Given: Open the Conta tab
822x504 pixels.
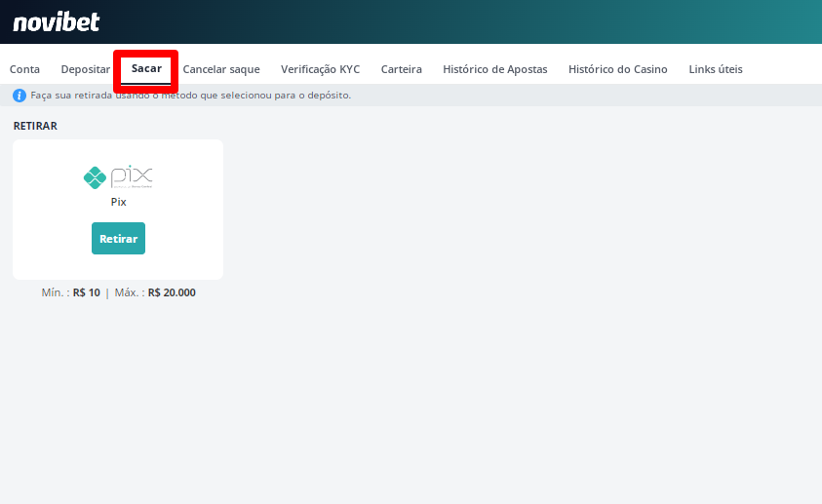Looking at the screenshot, I should [x=24, y=69].
